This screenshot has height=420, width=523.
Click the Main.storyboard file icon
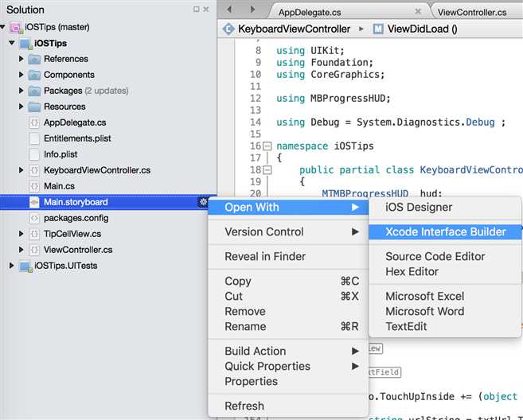34,202
